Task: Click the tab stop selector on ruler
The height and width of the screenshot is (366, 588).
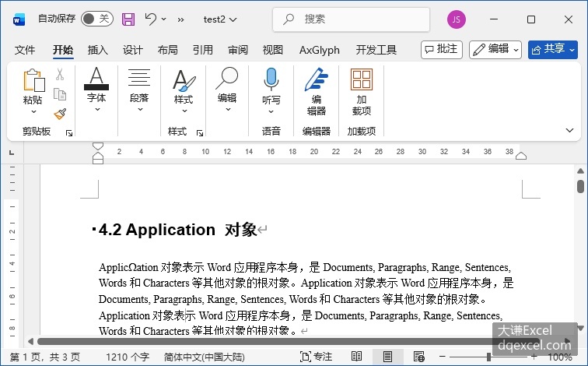Action: coord(12,153)
